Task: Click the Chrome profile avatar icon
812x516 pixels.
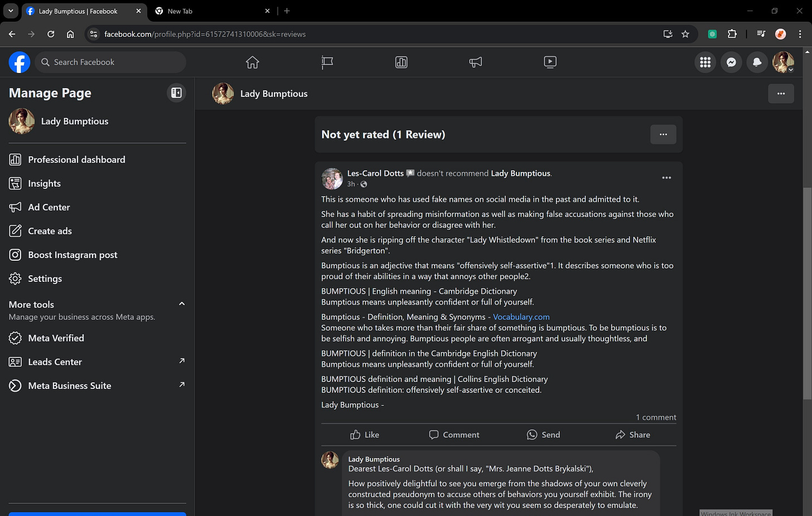Action: (x=781, y=34)
